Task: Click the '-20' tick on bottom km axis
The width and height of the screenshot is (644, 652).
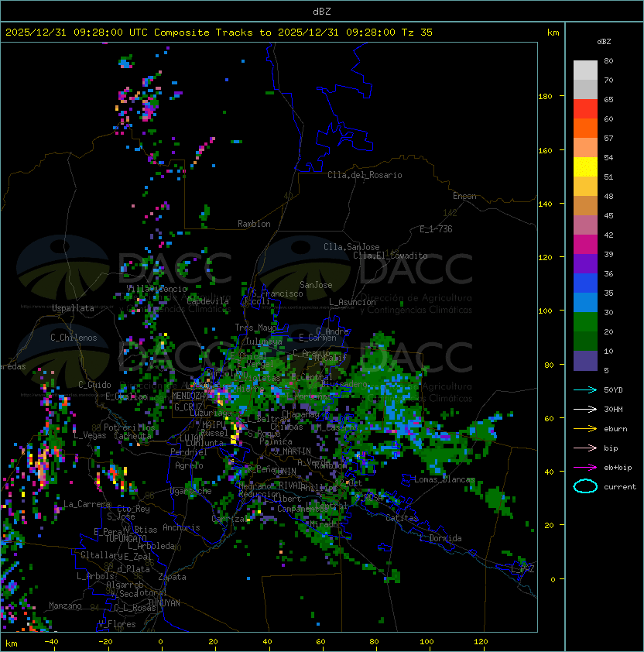Action: [x=104, y=642]
